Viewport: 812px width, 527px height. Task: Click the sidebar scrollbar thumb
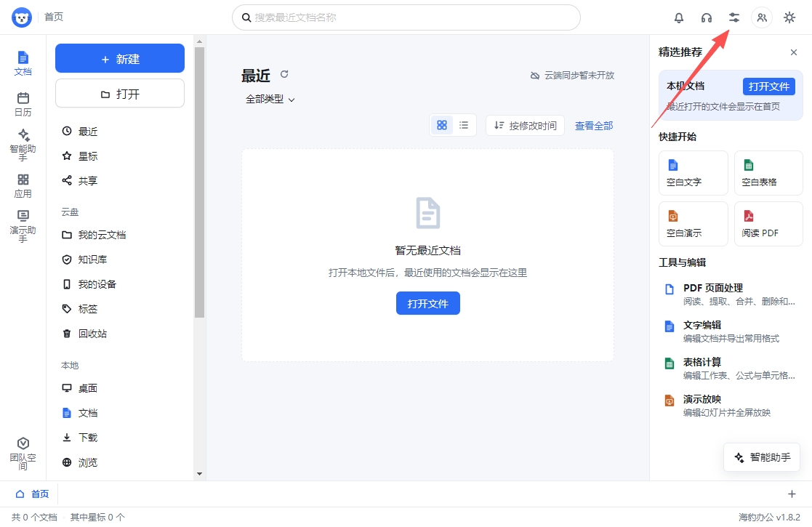point(199,182)
